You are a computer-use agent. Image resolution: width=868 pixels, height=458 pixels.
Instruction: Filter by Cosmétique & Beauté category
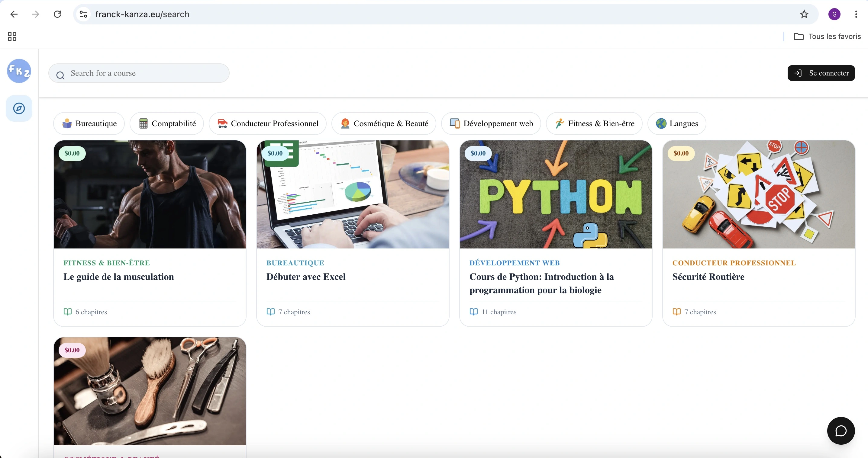click(384, 123)
